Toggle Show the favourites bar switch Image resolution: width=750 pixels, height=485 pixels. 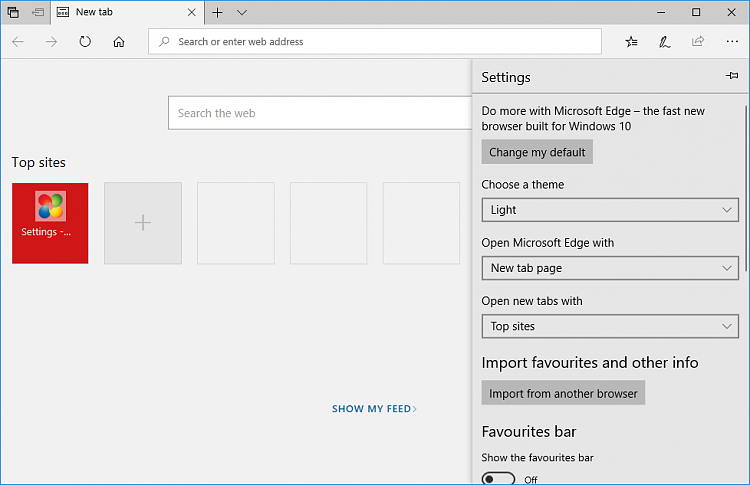pos(498,478)
